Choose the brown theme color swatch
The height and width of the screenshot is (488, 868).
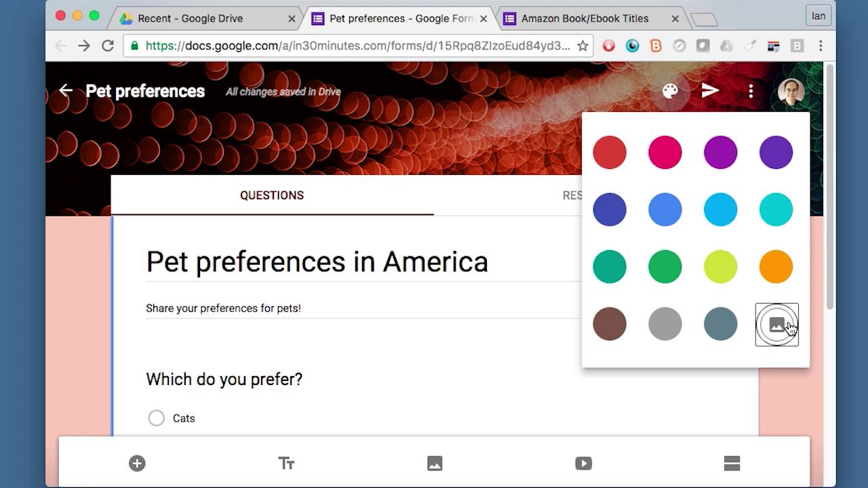[610, 324]
